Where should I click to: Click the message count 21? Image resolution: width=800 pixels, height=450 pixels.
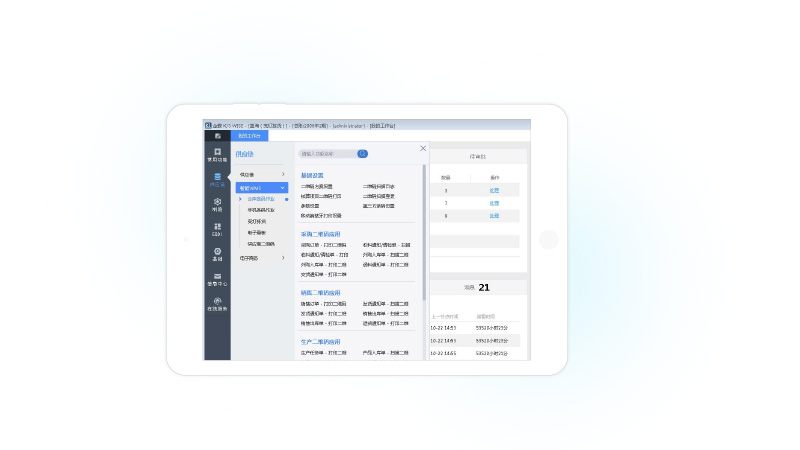pos(484,288)
